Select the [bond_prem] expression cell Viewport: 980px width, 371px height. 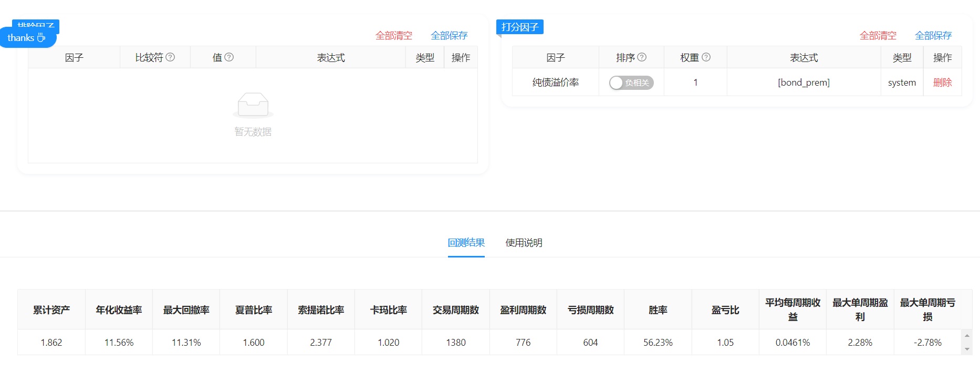(x=804, y=83)
